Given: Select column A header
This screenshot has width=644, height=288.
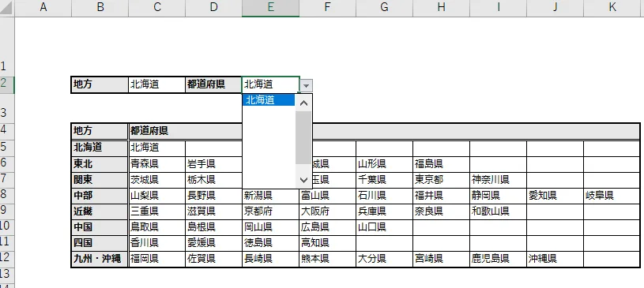Looking at the screenshot, I should coord(43,8).
